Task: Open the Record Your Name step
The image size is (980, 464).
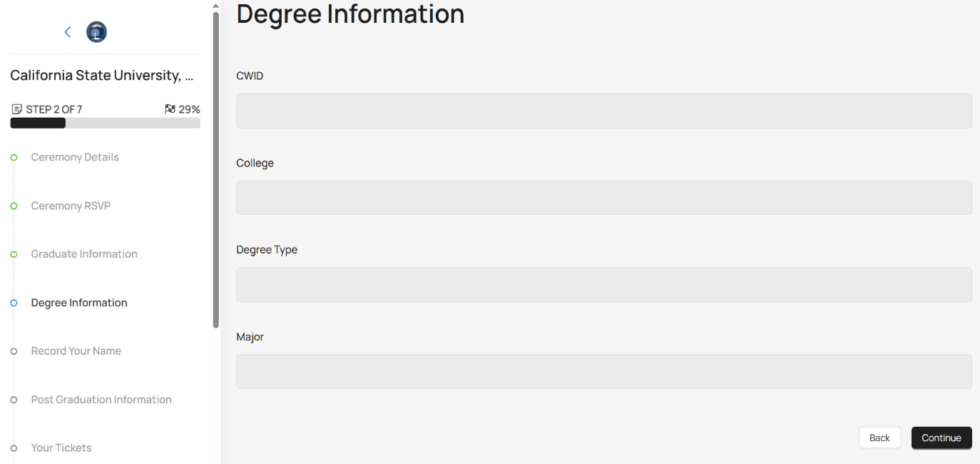Action: point(76,351)
